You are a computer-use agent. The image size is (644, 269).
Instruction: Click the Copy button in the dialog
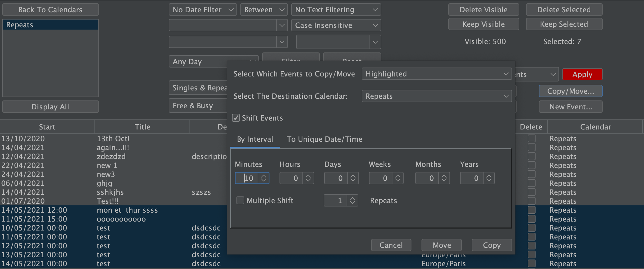click(491, 245)
